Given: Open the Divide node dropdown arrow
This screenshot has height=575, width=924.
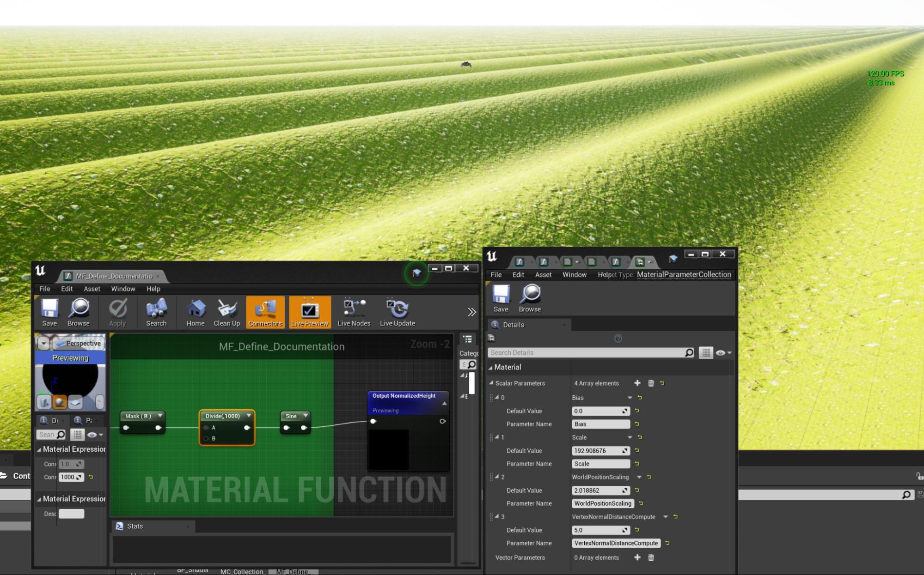Looking at the screenshot, I should (x=249, y=416).
